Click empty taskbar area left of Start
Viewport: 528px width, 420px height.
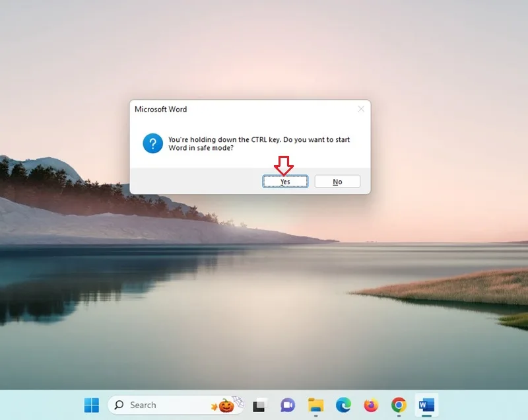tap(40, 405)
